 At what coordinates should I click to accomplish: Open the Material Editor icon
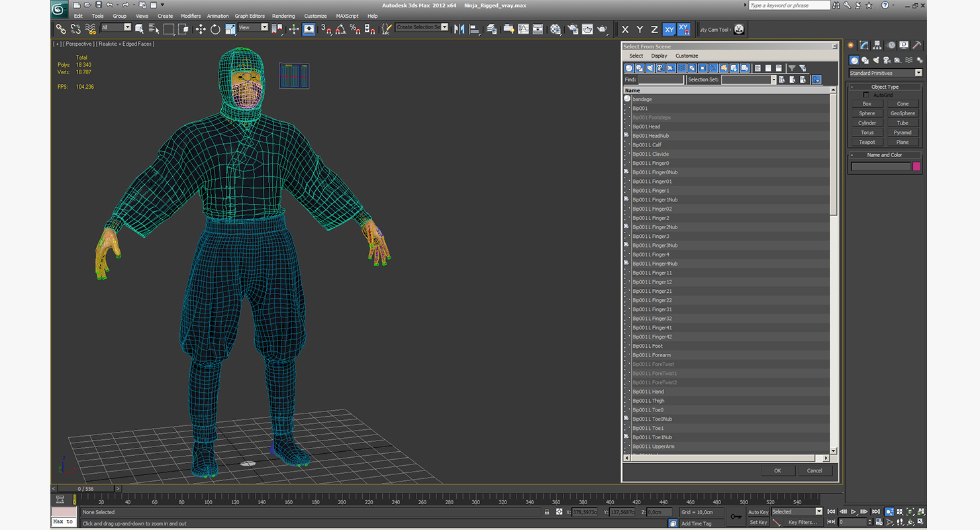point(555,29)
